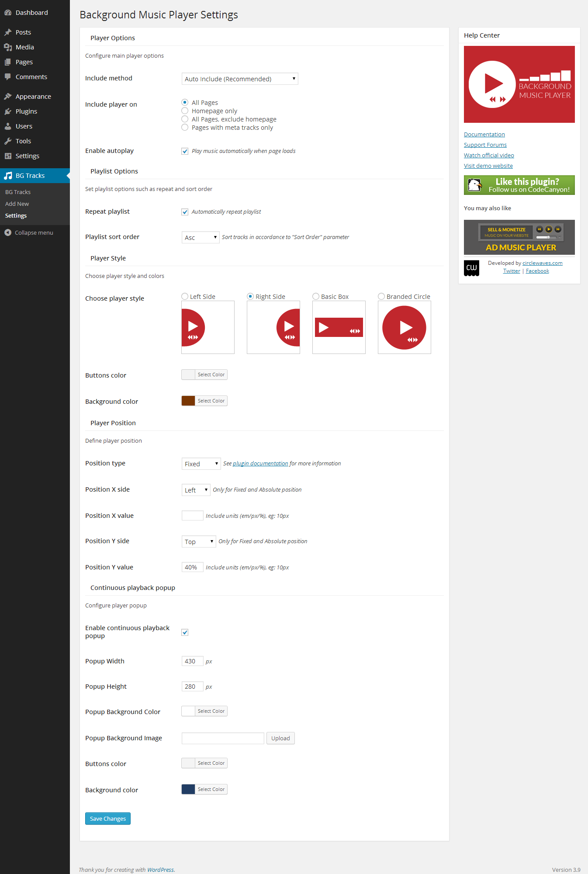This screenshot has width=588, height=874.
Task: Open the Position type dropdown
Action: [x=201, y=464]
